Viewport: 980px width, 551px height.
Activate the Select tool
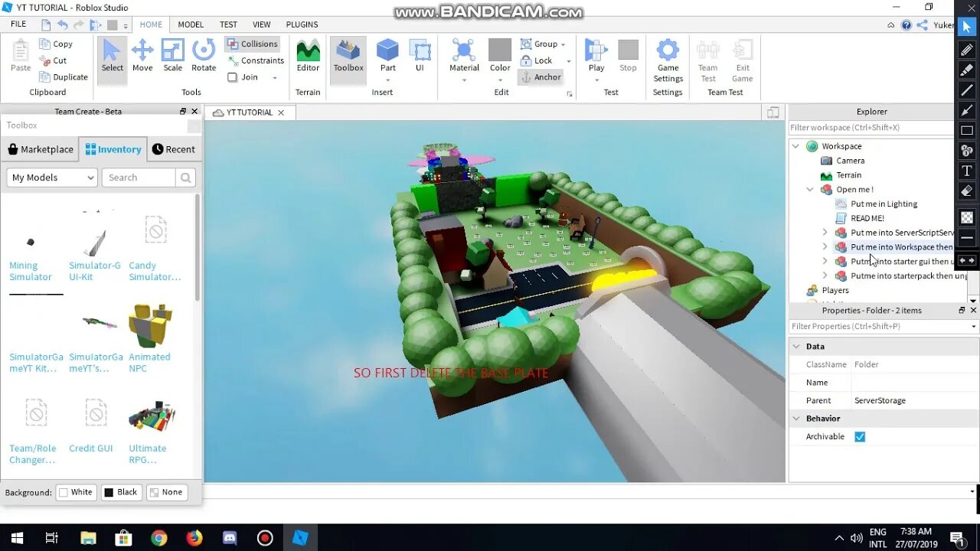point(112,56)
